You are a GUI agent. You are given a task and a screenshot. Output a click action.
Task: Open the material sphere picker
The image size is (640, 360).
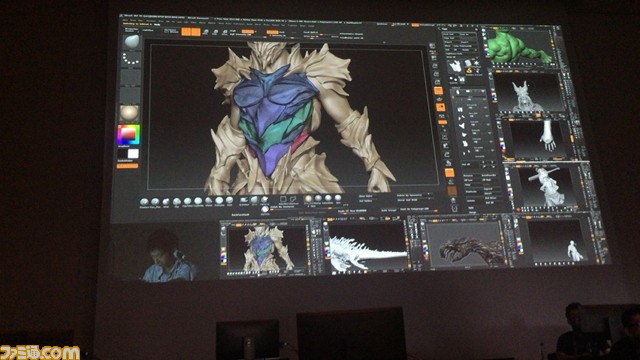pyautogui.click(x=130, y=113)
